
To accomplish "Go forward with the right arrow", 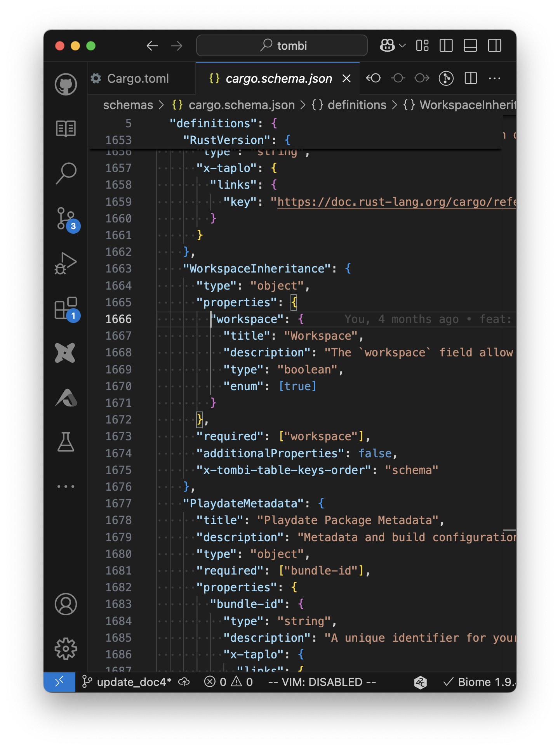I will point(177,46).
